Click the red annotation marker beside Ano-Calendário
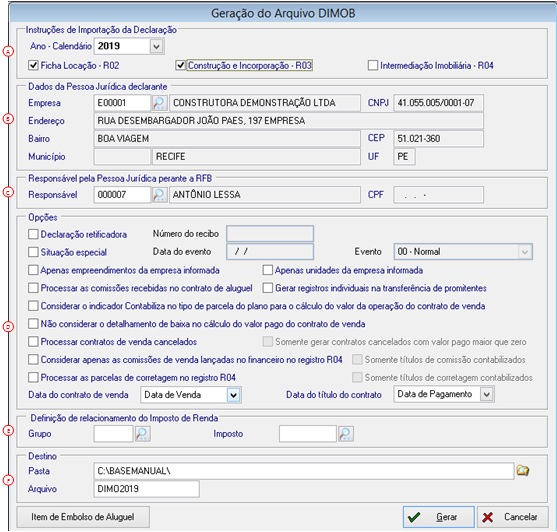 point(8,51)
